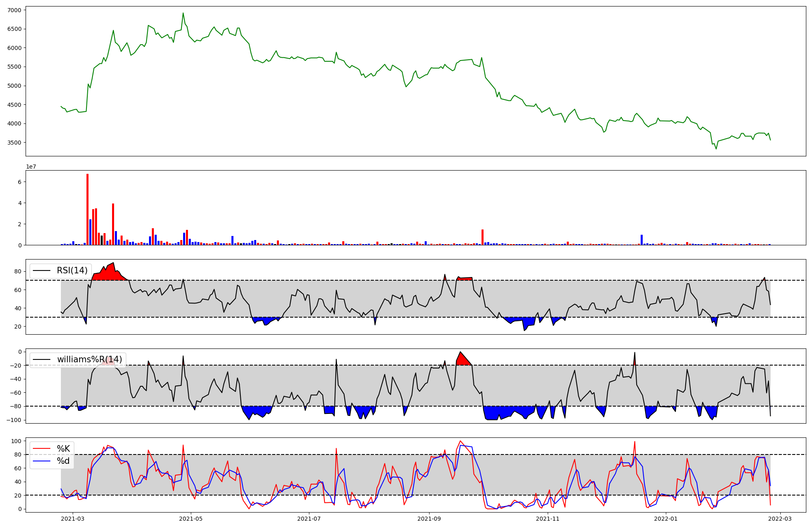The height and width of the screenshot is (528, 812).
Task: Click the highest peak of green price line
Action: click(183, 13)
